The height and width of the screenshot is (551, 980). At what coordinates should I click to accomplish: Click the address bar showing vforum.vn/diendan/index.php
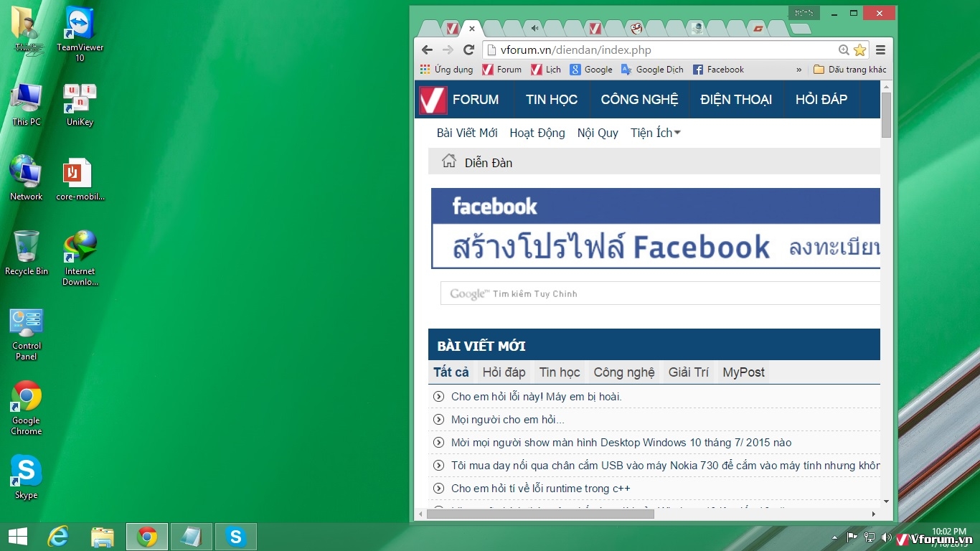tap(660, 50)
